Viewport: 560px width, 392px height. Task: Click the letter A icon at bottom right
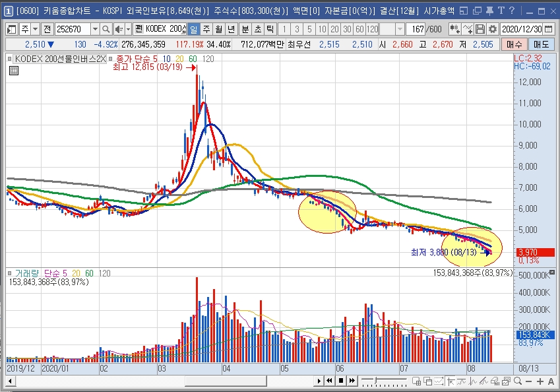tap(551, 381)
